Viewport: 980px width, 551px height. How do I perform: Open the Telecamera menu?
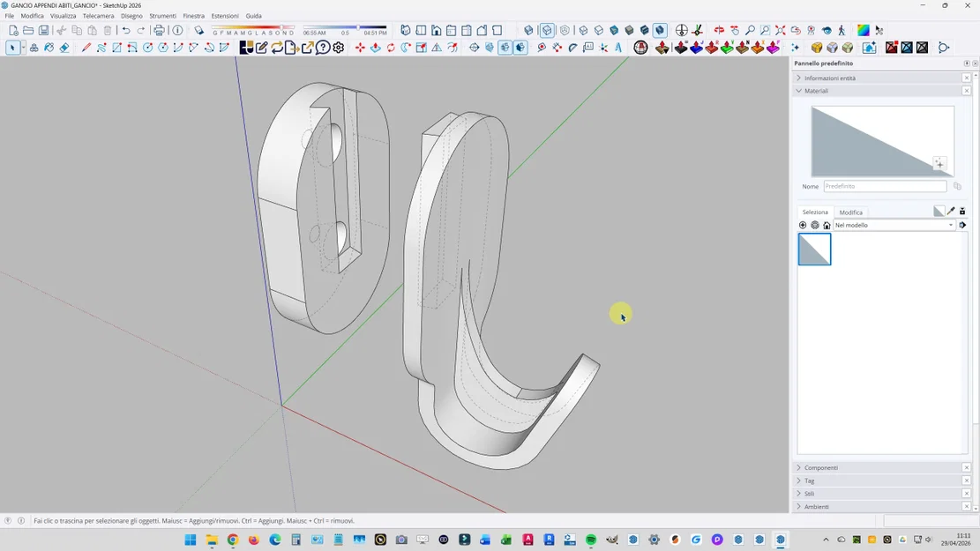click(98, 16)
